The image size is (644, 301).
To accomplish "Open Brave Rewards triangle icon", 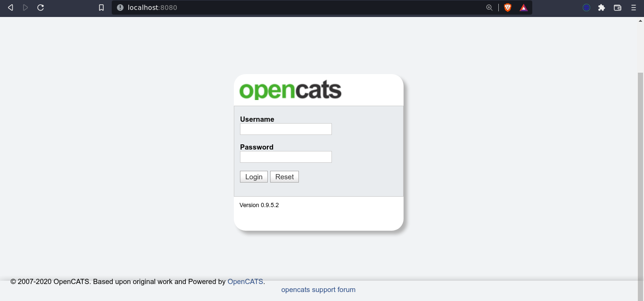I will (x=523, y=8).
